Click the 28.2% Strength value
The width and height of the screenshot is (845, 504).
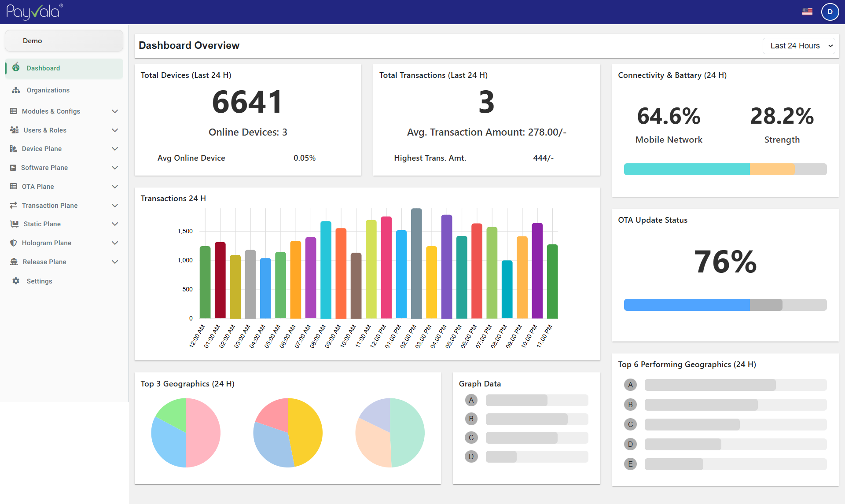(x=782, y=116)
